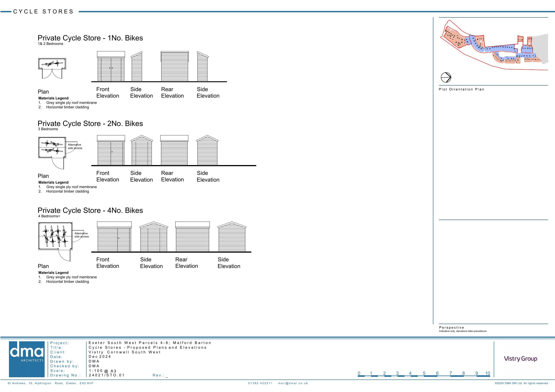Click the mail@dmal.co.uk email address

pos(293,383)
